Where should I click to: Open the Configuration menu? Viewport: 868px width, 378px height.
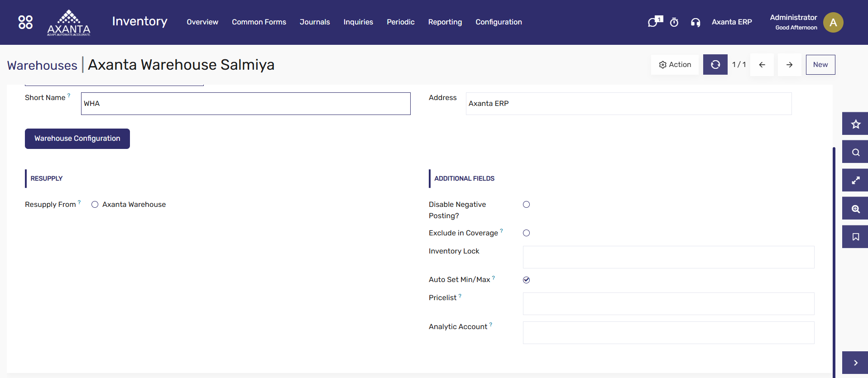tap(499, 22)
